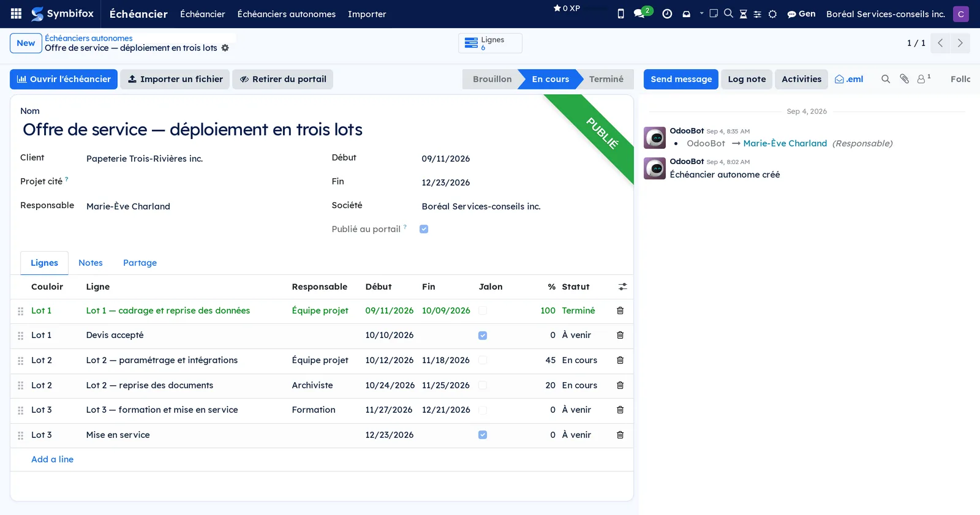This screenshot has width=980, height=515.
Task: Click Ouvrir l'échéancier button
Action: [64, 79]
